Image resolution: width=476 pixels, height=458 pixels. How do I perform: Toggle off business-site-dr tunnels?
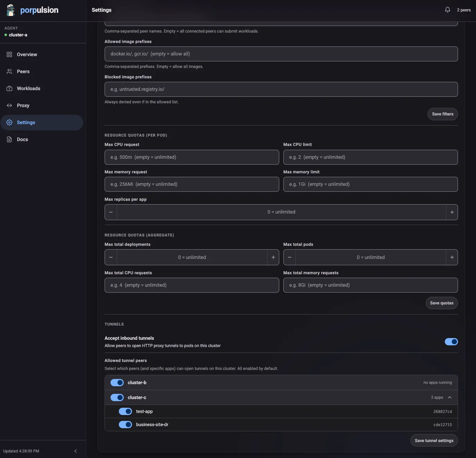(x=125, y=424)
